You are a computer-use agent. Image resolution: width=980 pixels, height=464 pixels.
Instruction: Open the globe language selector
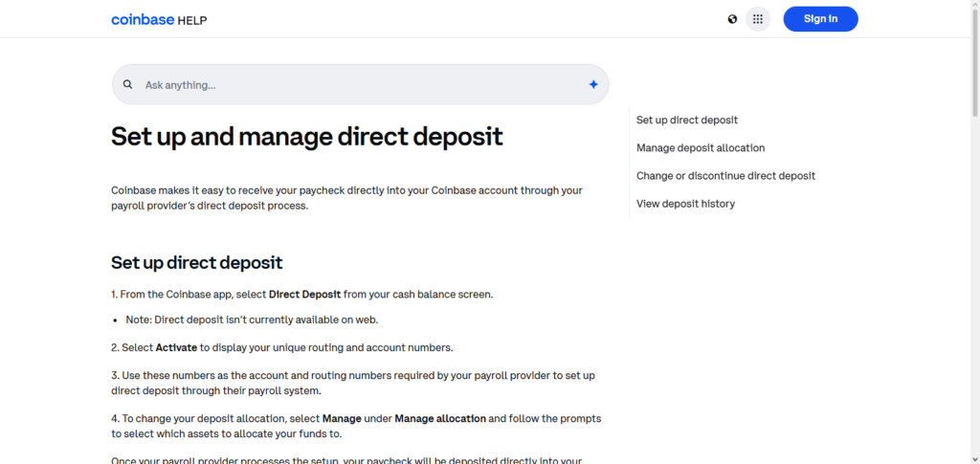(x=732, y=19)
